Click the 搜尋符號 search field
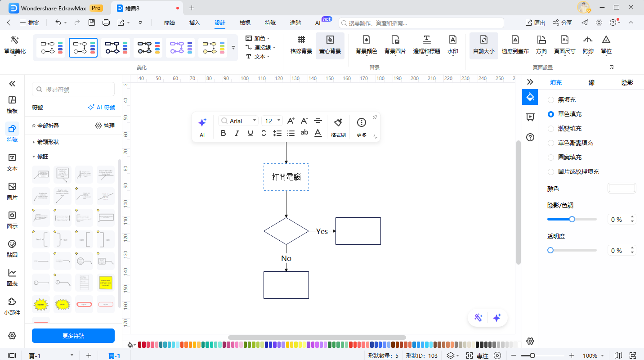The width and height of the screenshot is (644, 360). pos(73,89)
